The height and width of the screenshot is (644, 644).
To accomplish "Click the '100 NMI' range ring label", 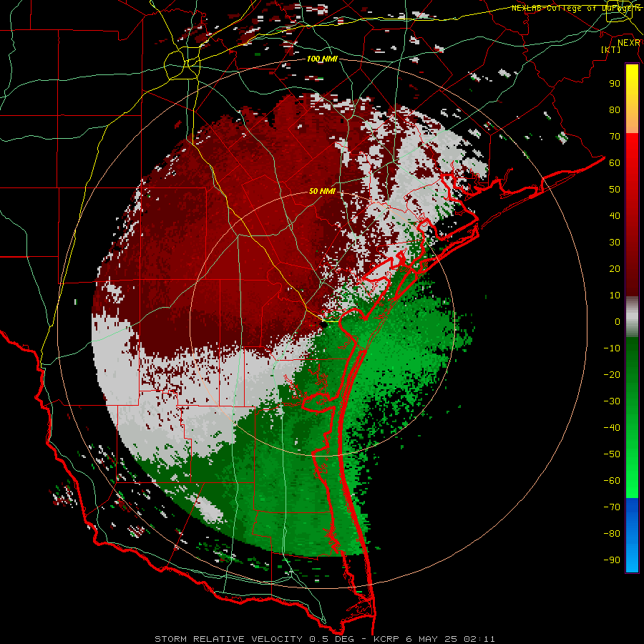I will (x=322, y=59).
